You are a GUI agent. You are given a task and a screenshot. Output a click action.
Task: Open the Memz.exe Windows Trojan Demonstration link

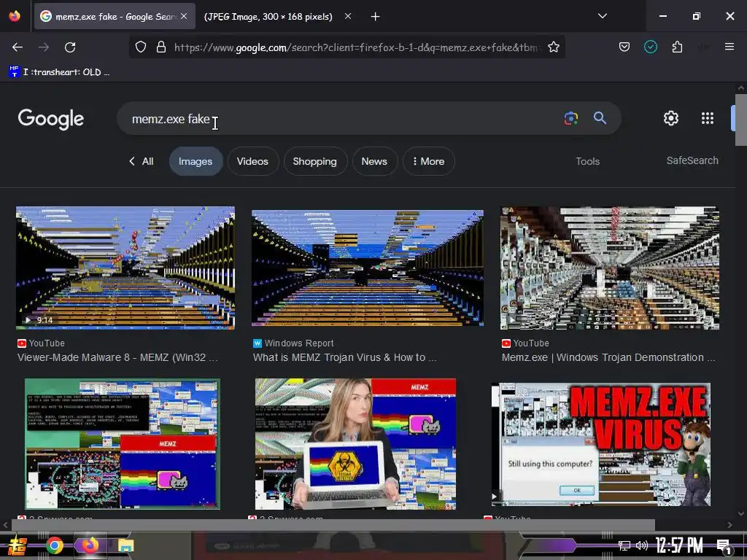pyautogui.click(x=608, y=357)
